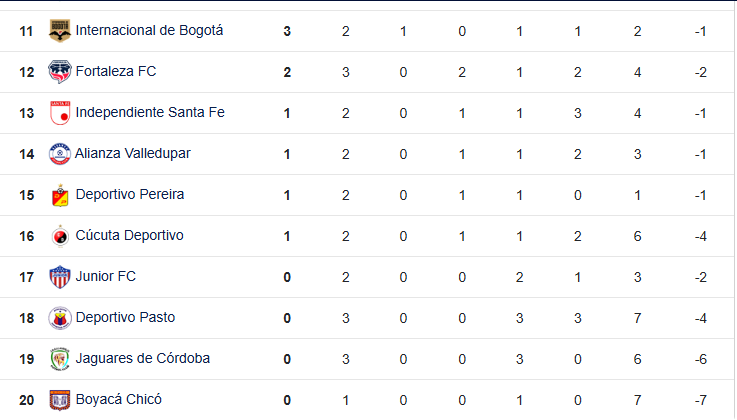This screenshot has width=737, height=420.
Task: Click the Deportivo Pasto goal difference -4
Action: pyautogui.click(x=700, y=319)
